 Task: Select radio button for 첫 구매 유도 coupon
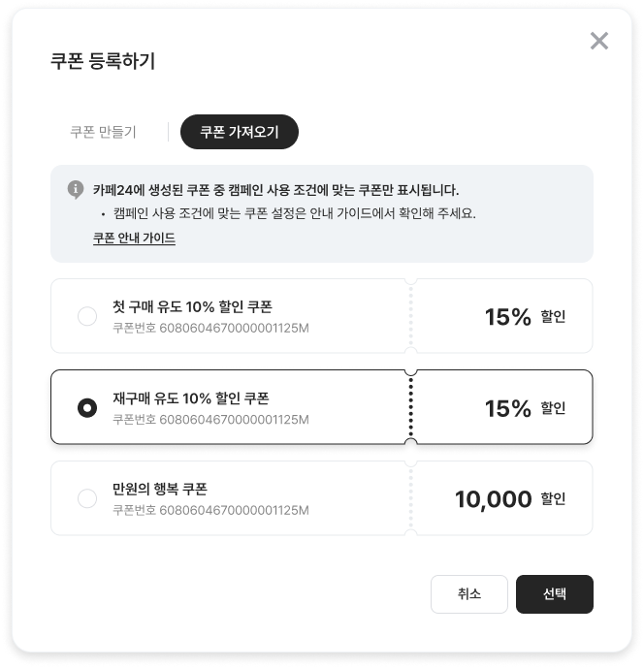pos(87,316)
